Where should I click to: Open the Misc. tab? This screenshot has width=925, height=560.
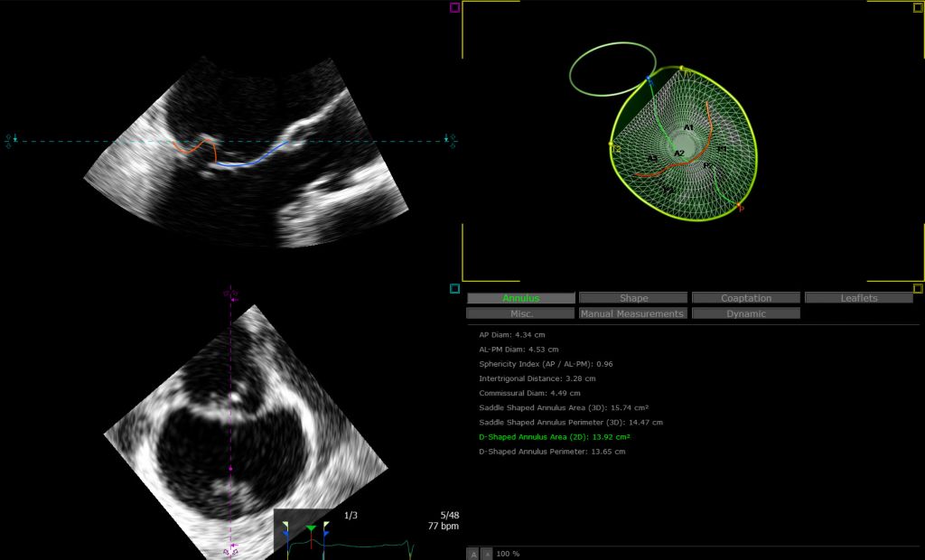(x=521, y=313)
